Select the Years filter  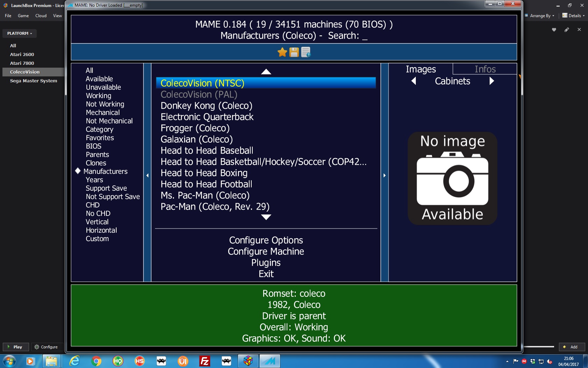click(94, 180)
